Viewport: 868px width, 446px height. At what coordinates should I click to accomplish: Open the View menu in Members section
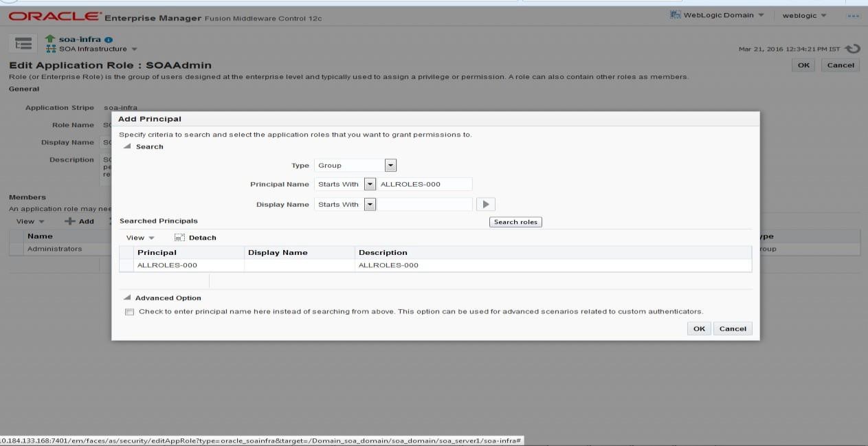click(x=30, y=221)
